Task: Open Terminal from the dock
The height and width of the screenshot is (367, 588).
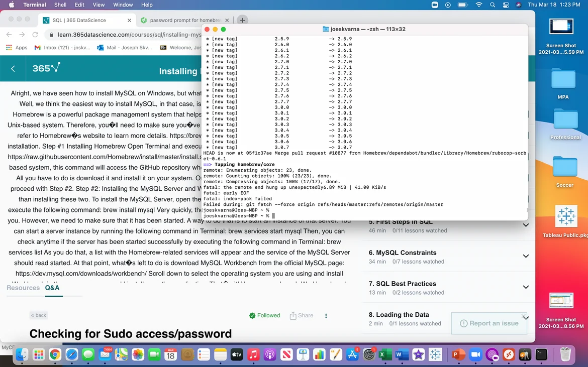Action: point(541,354)
